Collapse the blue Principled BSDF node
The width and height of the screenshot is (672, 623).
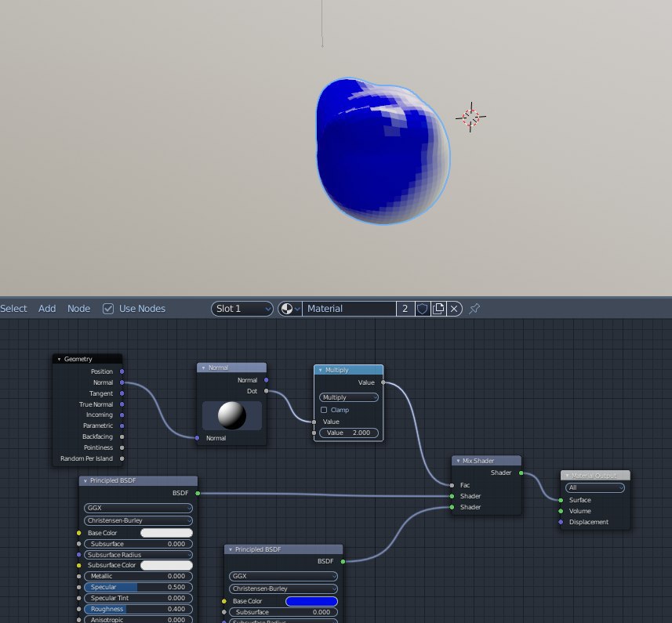point(231,549)
